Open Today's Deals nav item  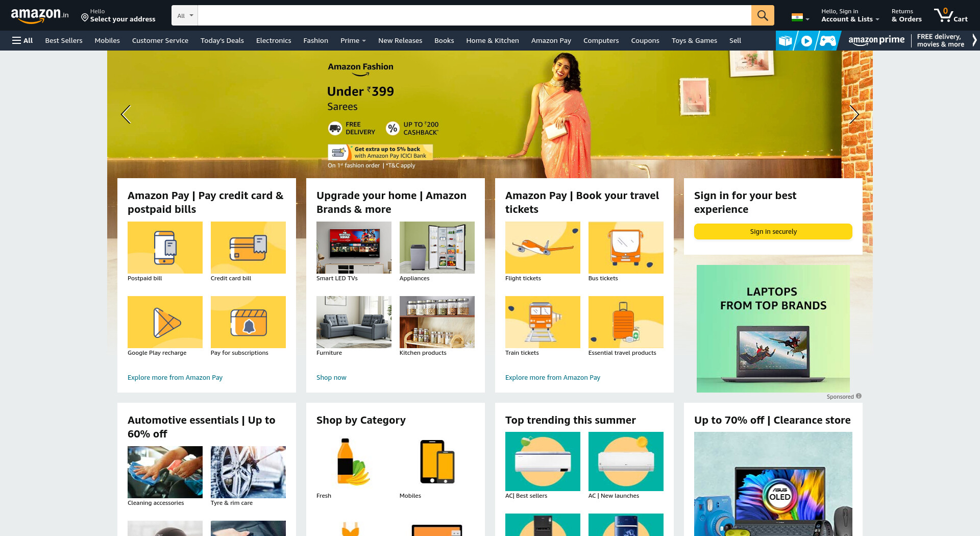222,40
